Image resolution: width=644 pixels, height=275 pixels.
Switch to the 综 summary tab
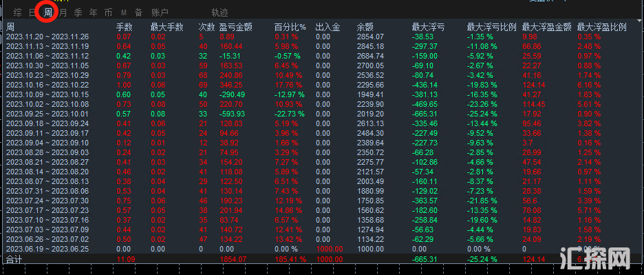click(18, 13)
